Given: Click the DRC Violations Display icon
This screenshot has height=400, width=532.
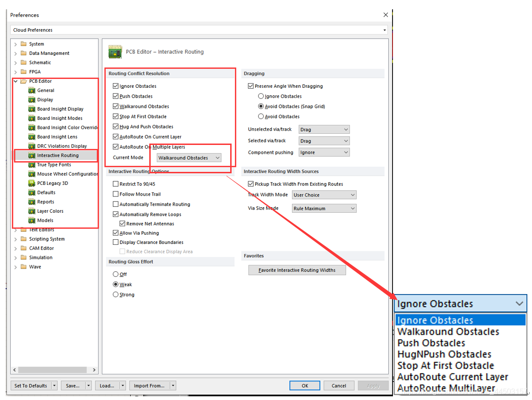Looking at the screenshot, I should (x=32, y=146).
